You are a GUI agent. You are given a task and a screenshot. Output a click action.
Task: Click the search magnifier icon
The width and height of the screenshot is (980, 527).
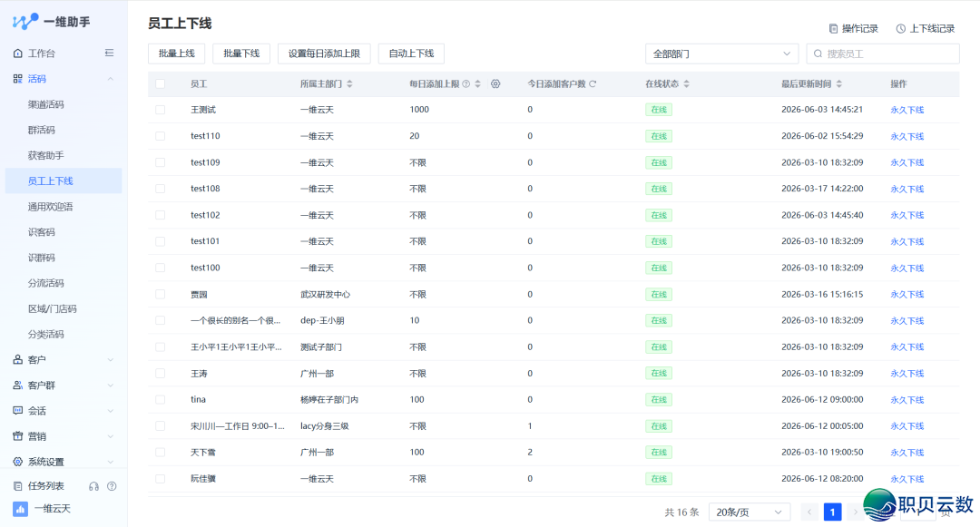pyautogui.click(x=818, y=54)
